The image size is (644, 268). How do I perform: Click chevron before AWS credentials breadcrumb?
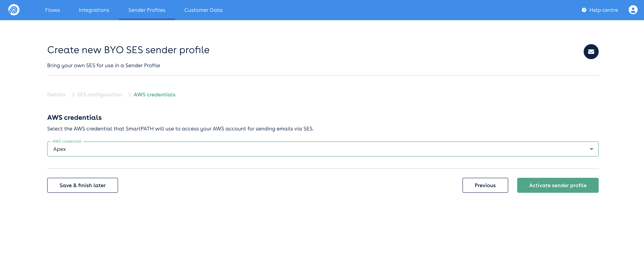(129, 95)
